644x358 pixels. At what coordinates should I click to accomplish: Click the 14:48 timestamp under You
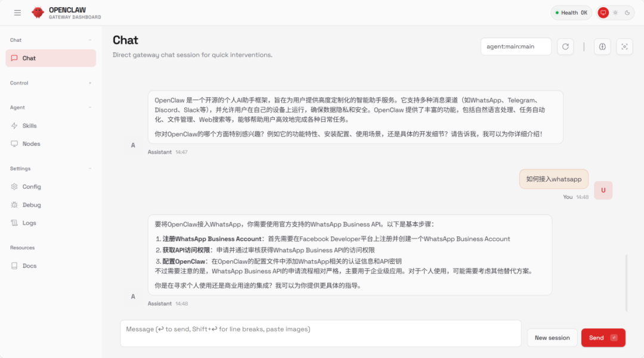(583, 197)
